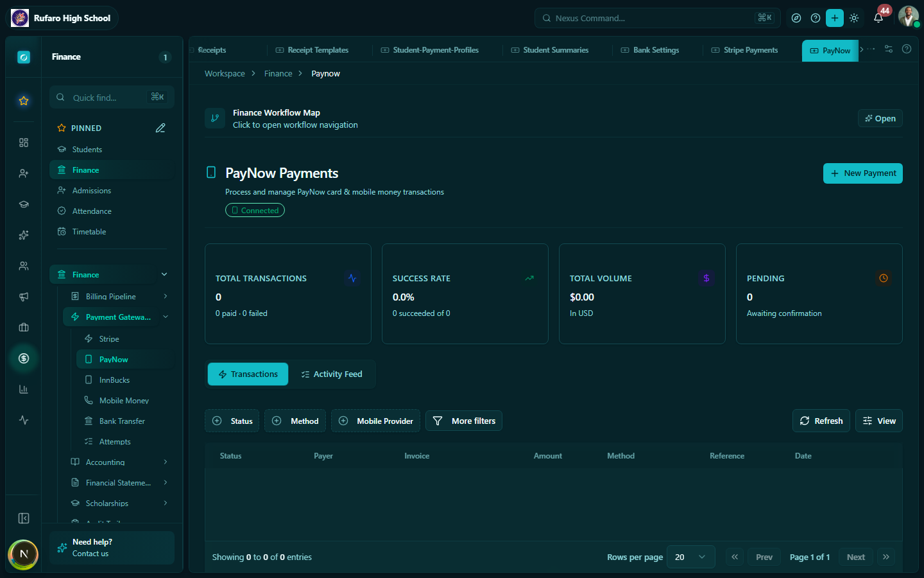The width and height of the screenshot is (924, 578).
Task: Click the pulse icon on Total Transactions card
Action: point(352,278)
